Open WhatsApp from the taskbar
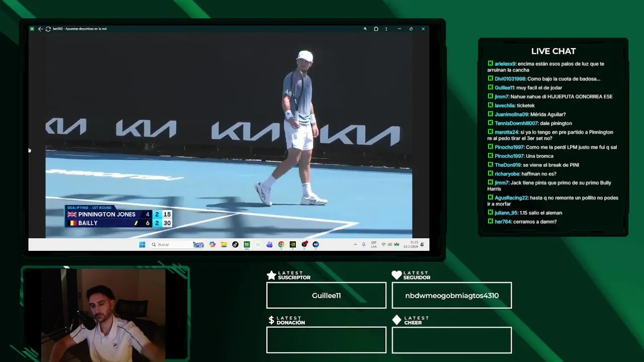This screenshot has width=644, height=362. point(258,244)
